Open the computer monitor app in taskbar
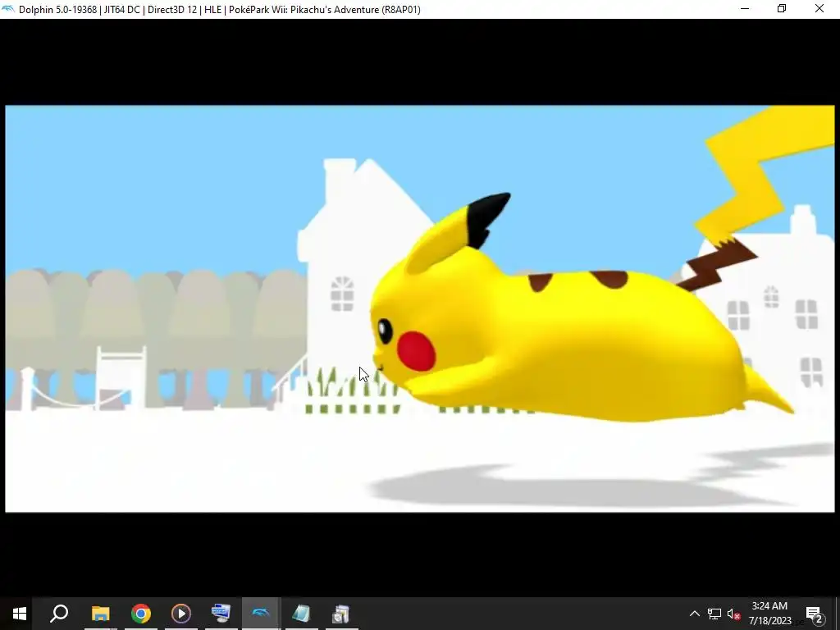 tap(221, 614)
